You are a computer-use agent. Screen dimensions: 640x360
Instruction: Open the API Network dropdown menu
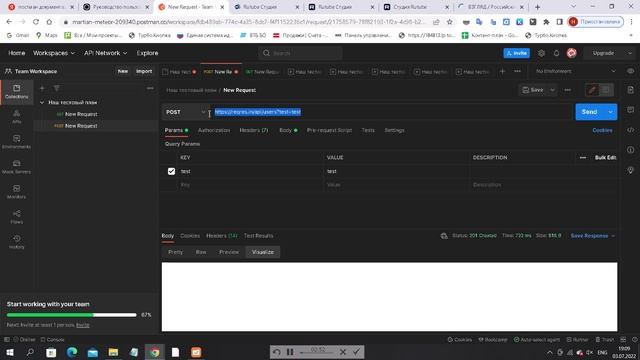point(106,53)
